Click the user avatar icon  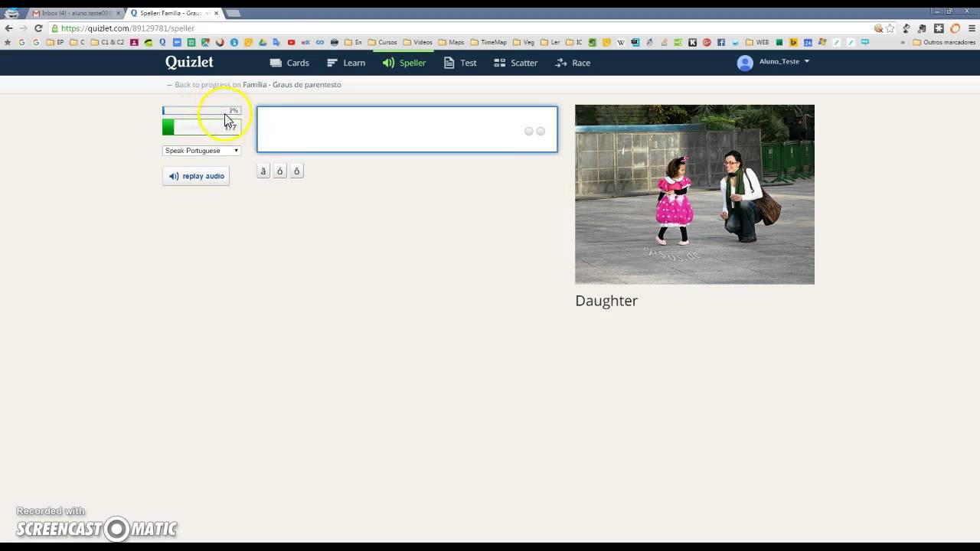(x=745, y=63)
